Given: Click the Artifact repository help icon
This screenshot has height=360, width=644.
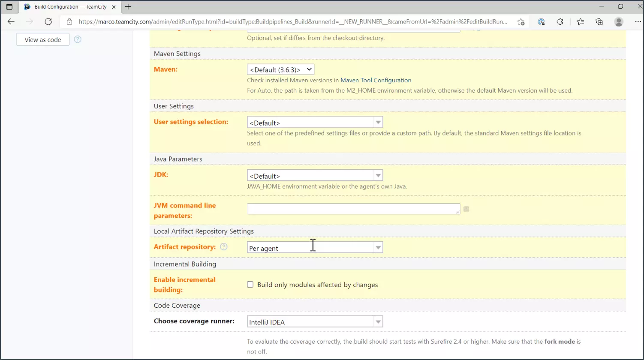Looking at the screenshot, I should click(x=223, y=247).
